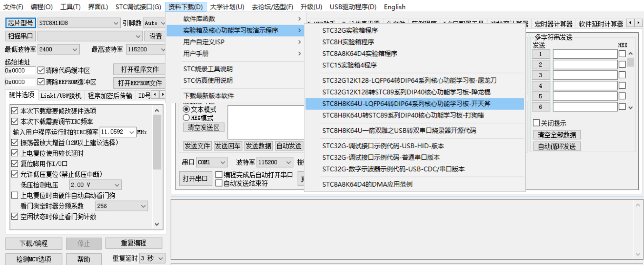644x265 pixels.
Task: Click the 扫描串口 button
Action: 20,36
